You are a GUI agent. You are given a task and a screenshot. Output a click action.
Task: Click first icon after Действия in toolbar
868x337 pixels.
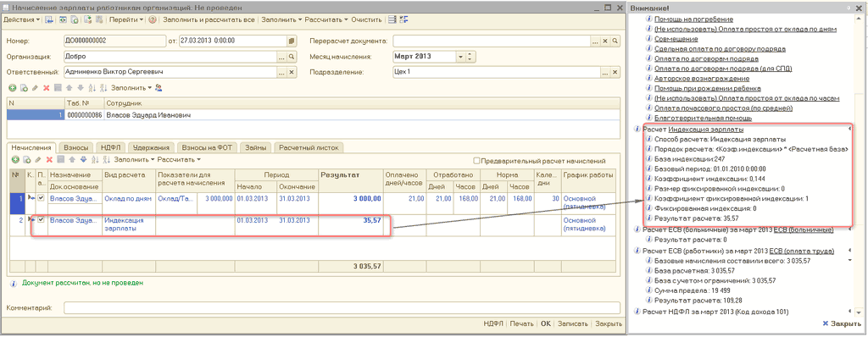[x=48, y=19]
